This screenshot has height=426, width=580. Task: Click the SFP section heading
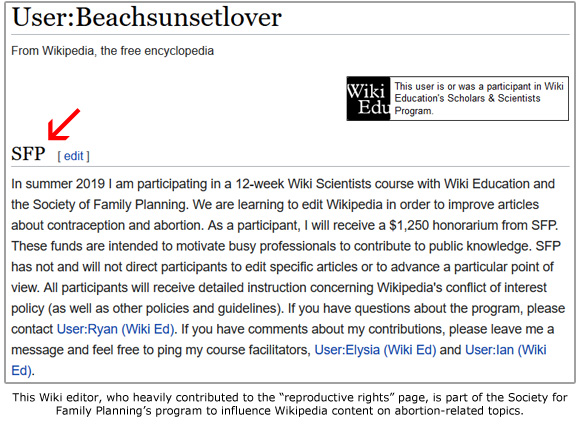(x=28, y=154)
